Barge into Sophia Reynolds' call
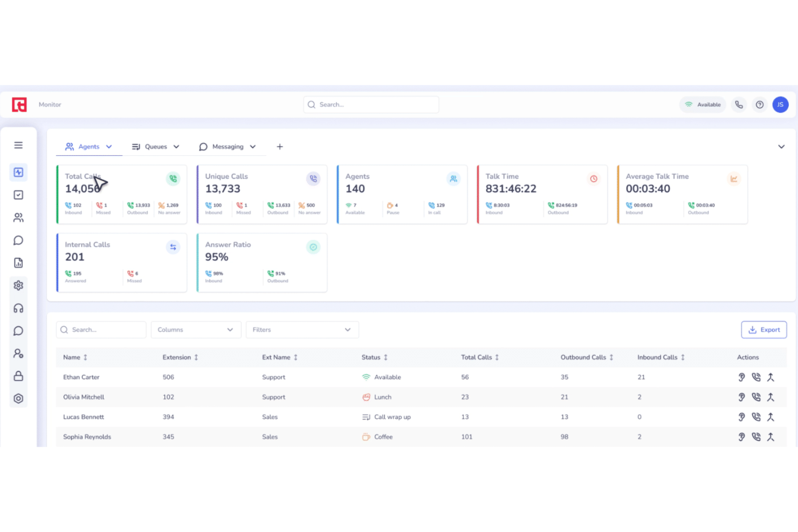The width and height of the screenshot is (798, 532). [771, 437]
